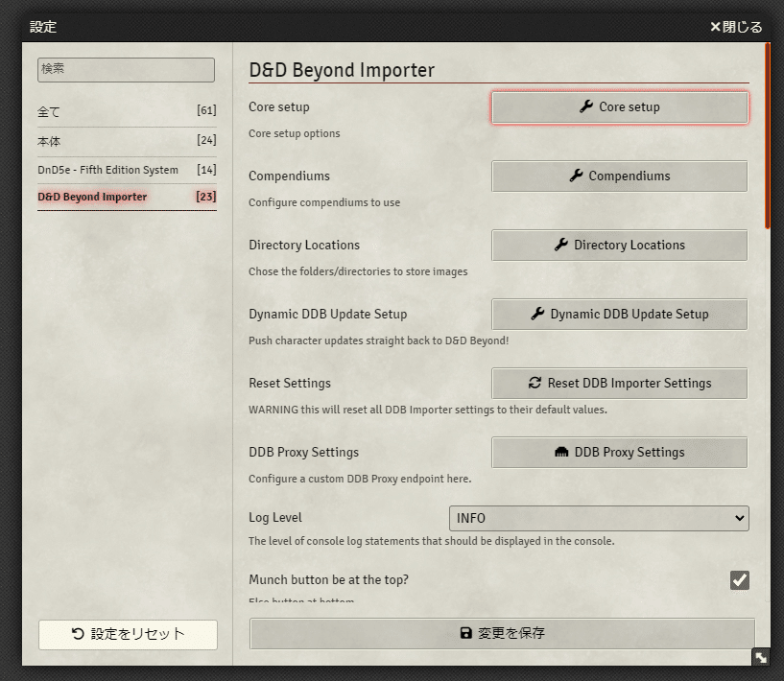Open the Core setup configuration button

coord(620,106)
